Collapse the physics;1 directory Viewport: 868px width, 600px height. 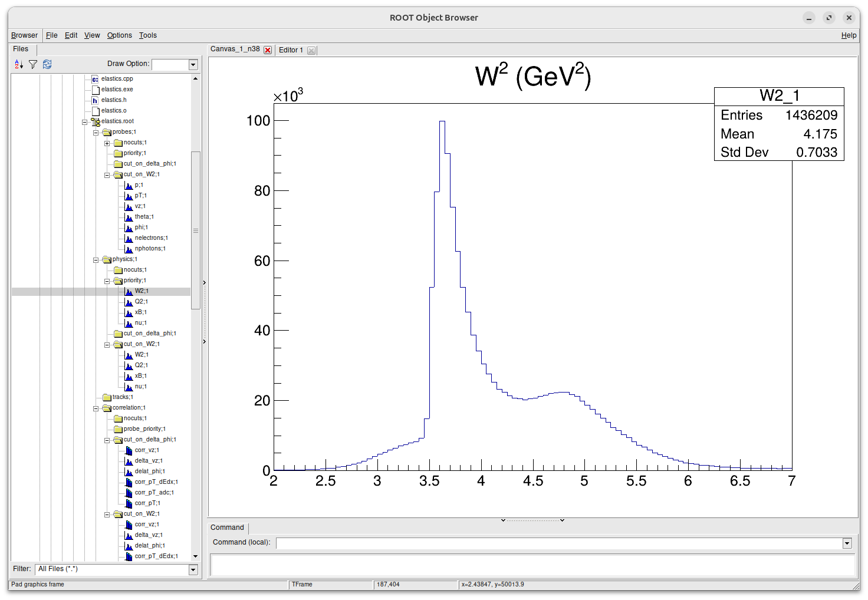[96, 260]
